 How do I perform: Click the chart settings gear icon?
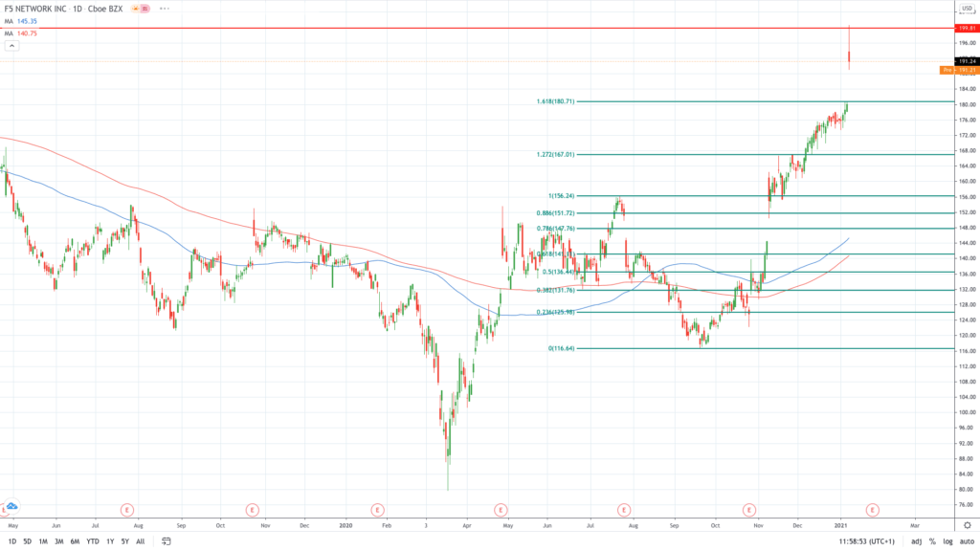pyautogui.click(x=967, y=525)
